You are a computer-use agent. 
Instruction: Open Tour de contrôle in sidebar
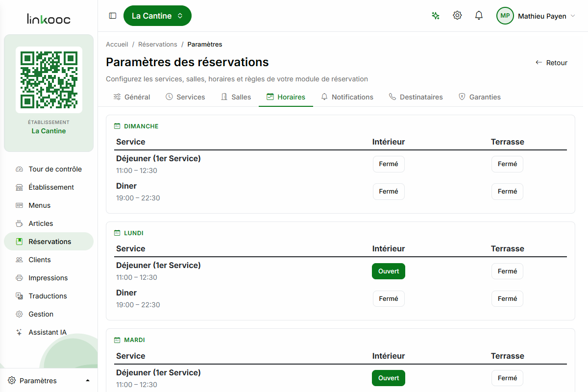[49, 169]
